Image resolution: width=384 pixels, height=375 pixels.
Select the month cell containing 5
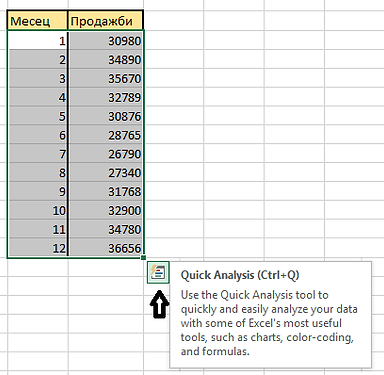click(x=37, y=116)
